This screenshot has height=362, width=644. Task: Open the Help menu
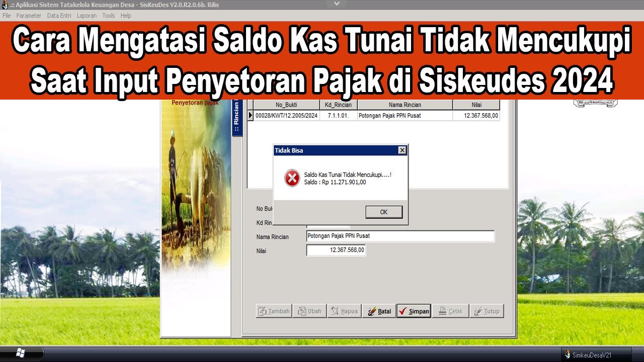[126, 16]
